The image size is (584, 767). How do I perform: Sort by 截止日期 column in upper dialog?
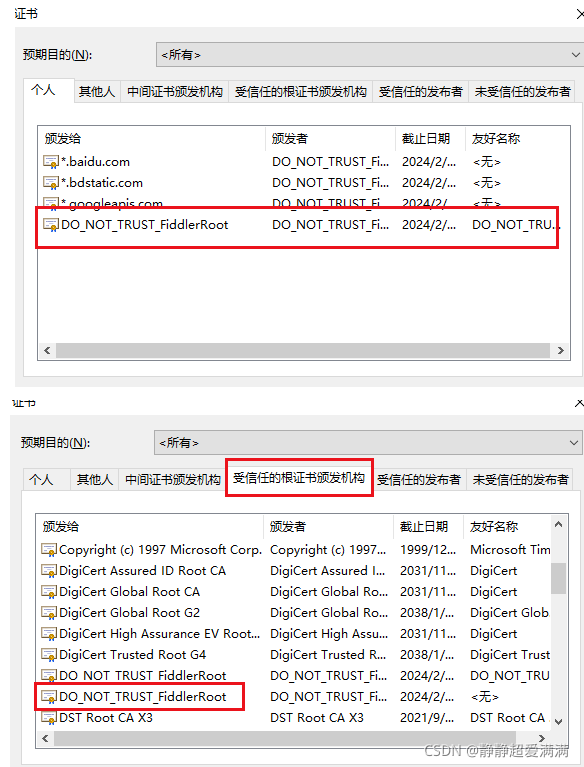(430, 138)
